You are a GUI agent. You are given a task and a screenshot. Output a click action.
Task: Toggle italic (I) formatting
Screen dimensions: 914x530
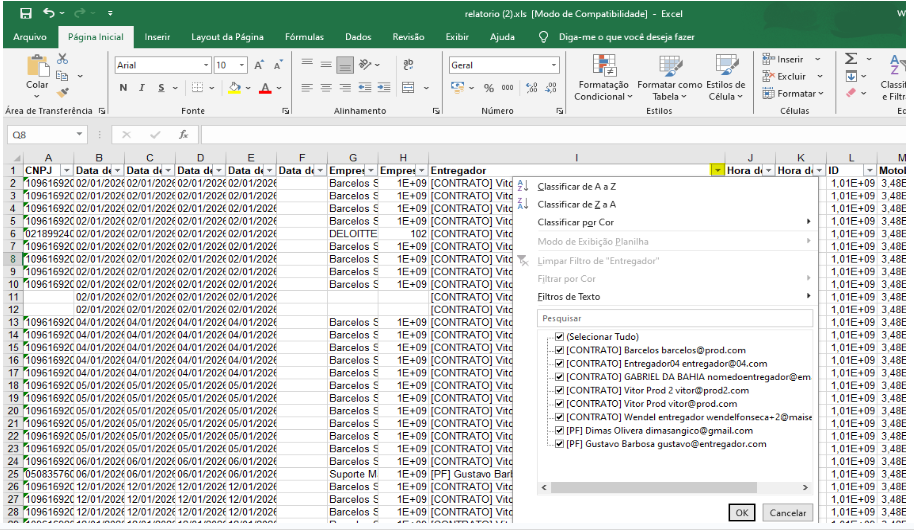point(142,88)
